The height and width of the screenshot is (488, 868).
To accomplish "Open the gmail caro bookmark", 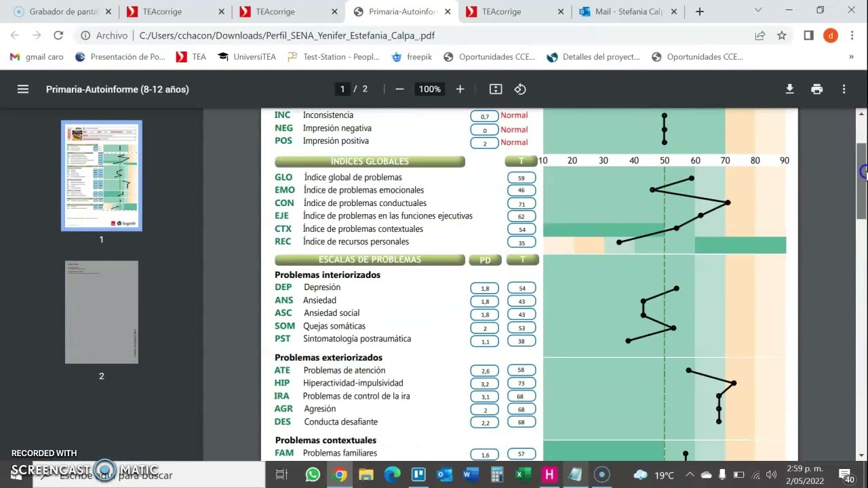I will click(x=37, y=57).
